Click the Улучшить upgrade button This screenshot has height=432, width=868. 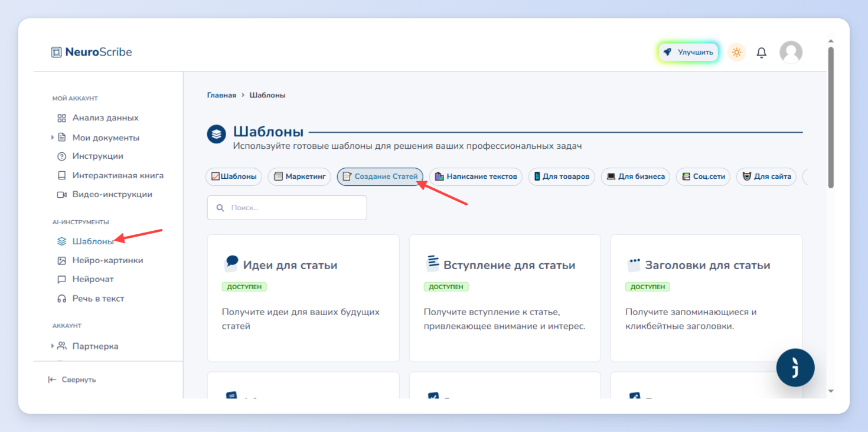[688, 52]
